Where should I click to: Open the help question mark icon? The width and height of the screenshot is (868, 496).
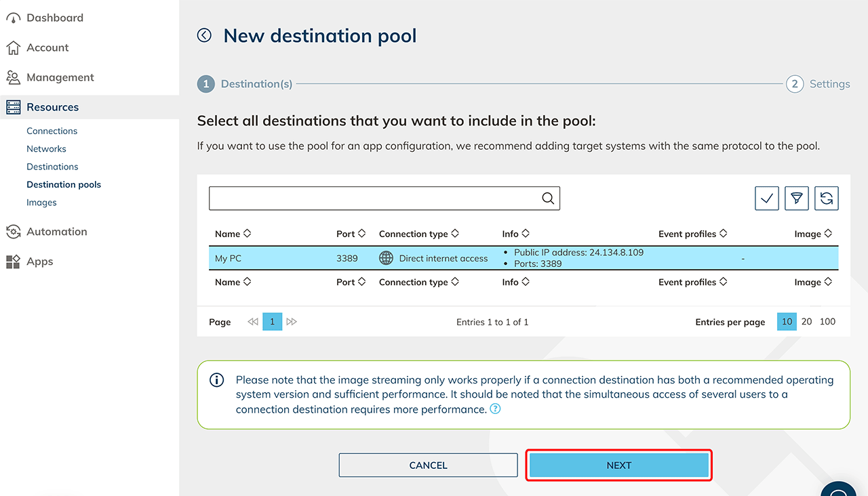495,409
